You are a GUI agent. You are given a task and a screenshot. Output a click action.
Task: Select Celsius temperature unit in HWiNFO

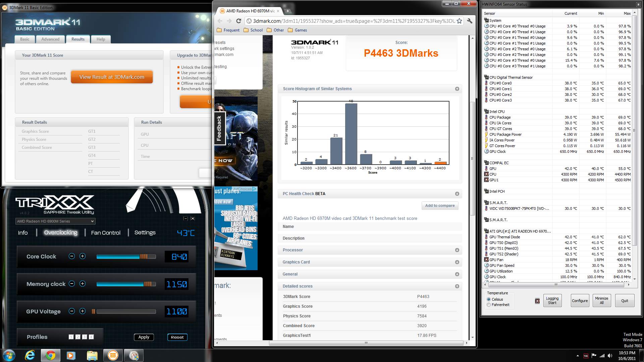point(489,299)
